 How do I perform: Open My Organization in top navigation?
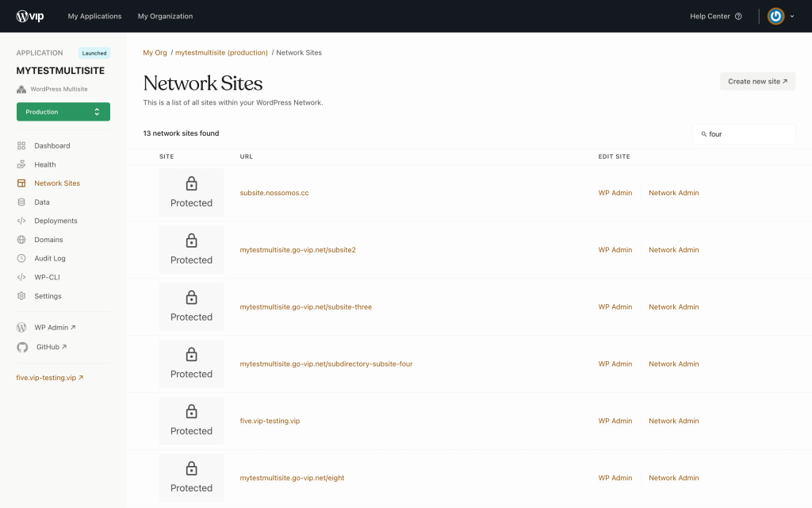[x=165, y=16]
